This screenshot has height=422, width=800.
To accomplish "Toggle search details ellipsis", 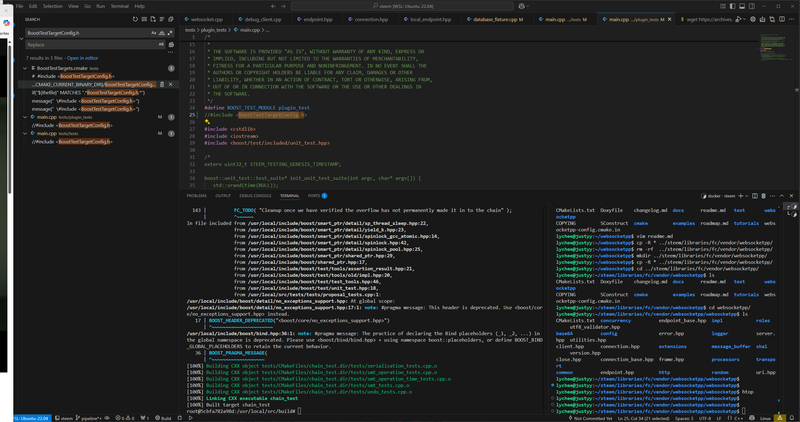I will click(x=170, y=52).
